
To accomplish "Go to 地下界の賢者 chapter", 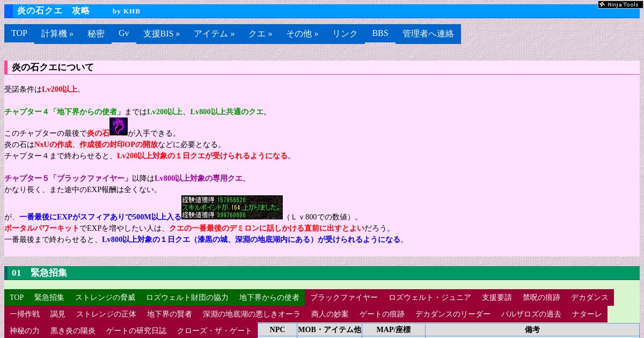I will (x=170, y=314).
